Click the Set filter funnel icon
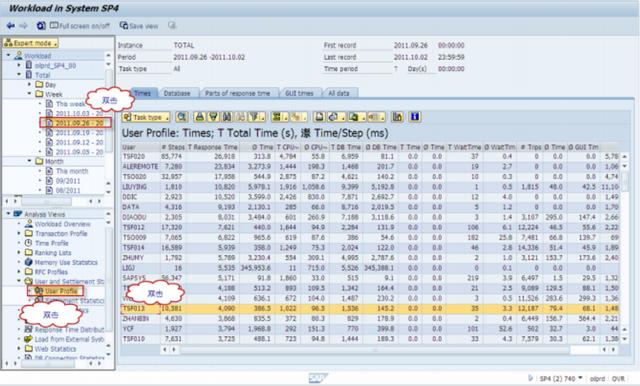The width and height of the screenshot is (640, 386). coord(256,117)
